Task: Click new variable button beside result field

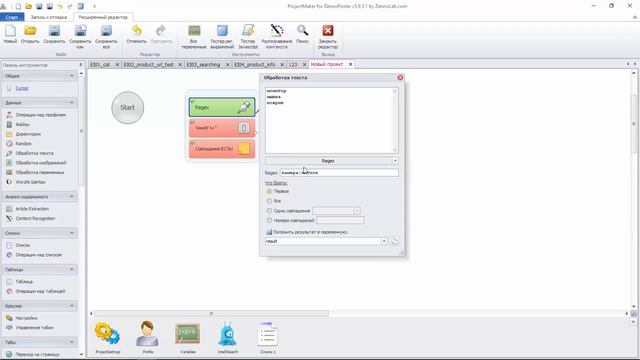Action: pyautogui.click(x=394, y=241)
